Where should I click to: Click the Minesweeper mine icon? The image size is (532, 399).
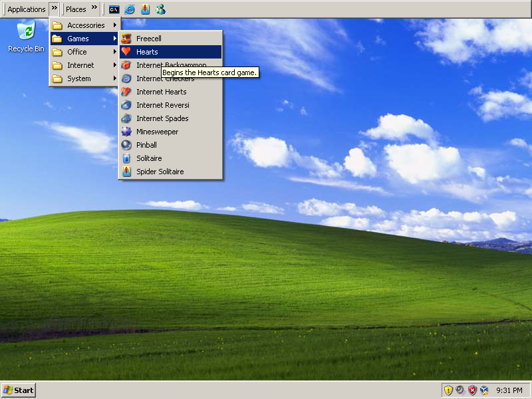click(126, 132)
